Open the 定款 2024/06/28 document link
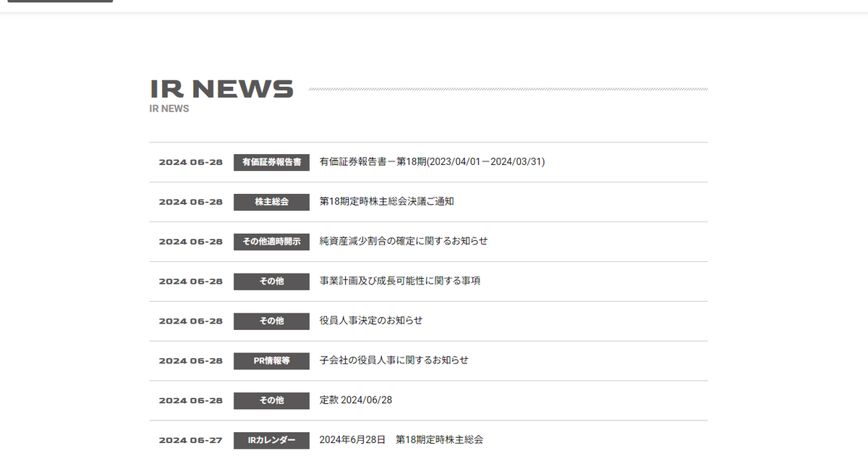 [355, 400]
